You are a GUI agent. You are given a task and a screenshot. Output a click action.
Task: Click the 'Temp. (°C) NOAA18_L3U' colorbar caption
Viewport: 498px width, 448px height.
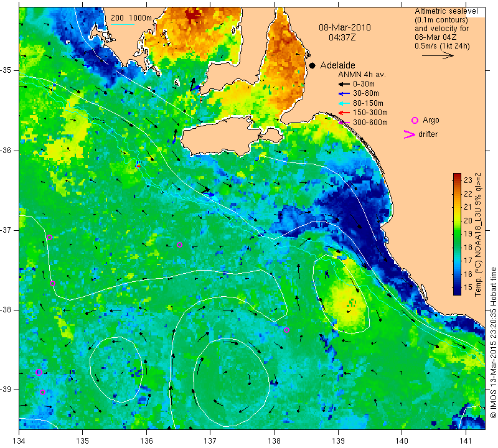(478, 235)
